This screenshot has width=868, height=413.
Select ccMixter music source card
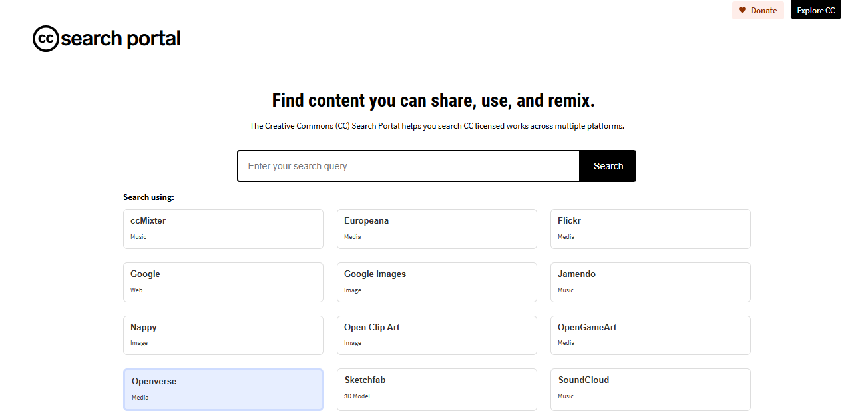pos(223,229)
